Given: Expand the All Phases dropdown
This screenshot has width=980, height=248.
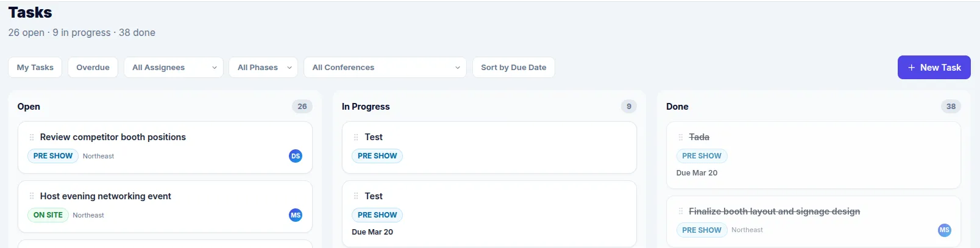Looking at the screenshot, I should click(x=263, y=68).
